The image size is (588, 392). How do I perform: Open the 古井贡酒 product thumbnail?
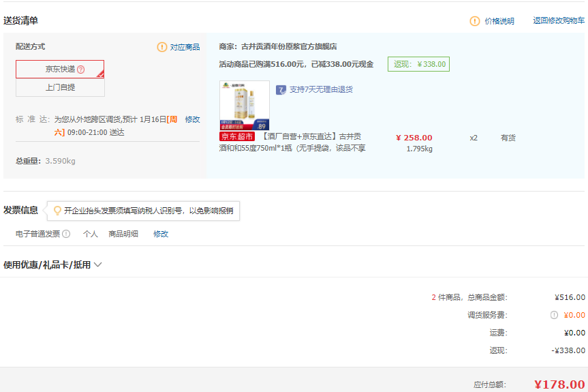[244, 106]
